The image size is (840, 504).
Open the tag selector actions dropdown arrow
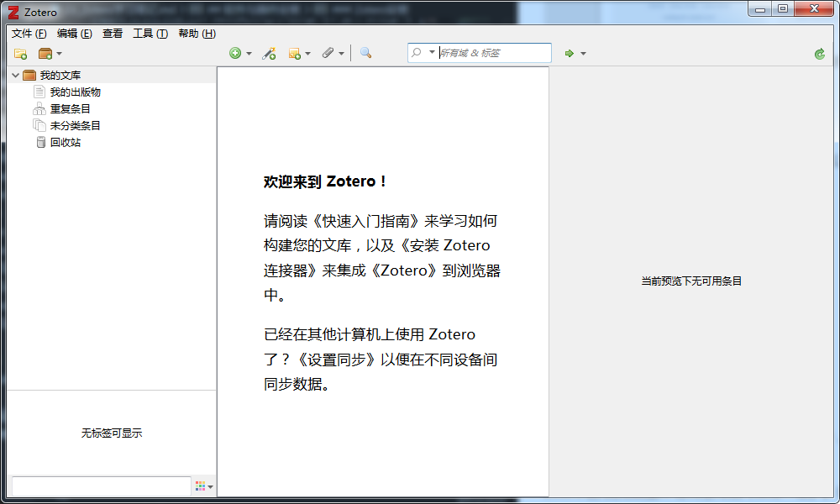coord(211,487)
